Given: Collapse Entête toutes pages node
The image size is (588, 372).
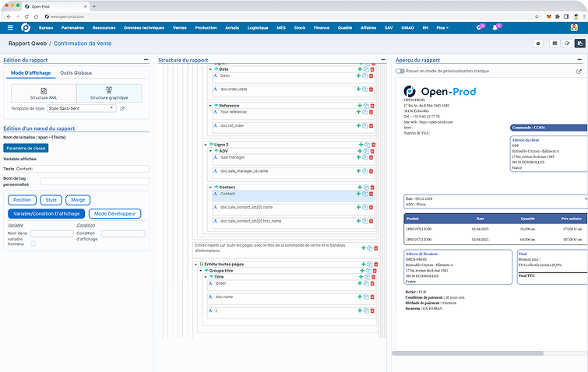Looking at the screenshot, I should (195, 264).
